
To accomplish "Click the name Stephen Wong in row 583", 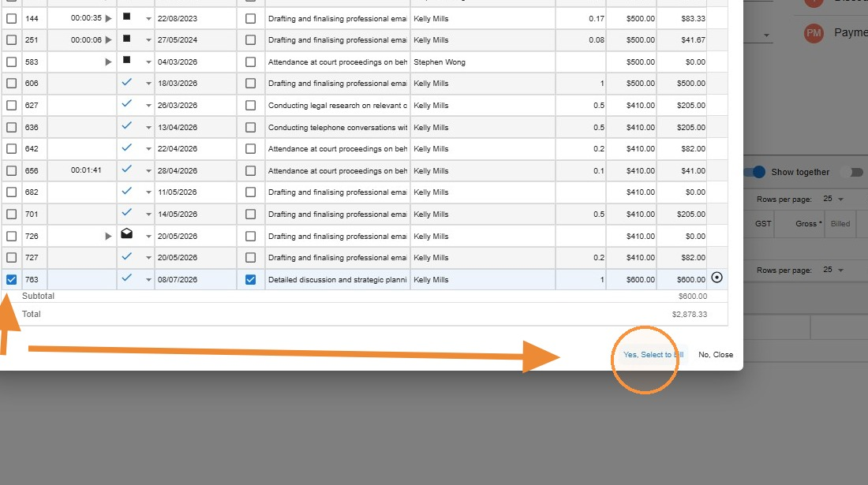I will (440, 62).
